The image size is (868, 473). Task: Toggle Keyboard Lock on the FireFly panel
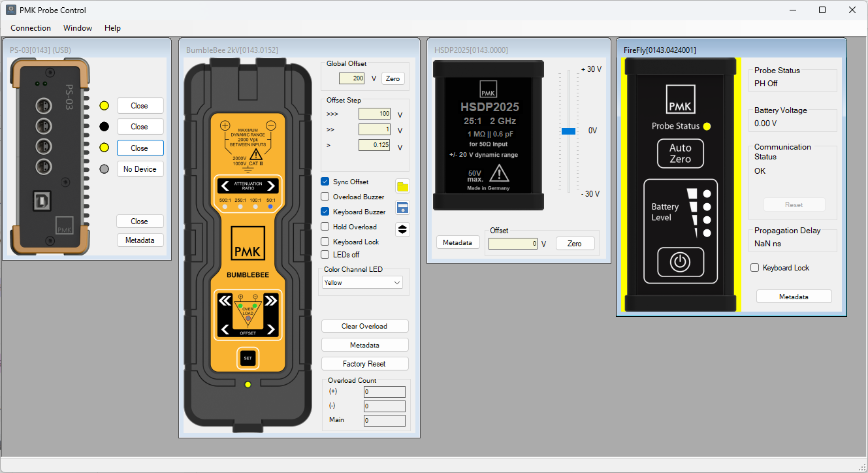755,267
